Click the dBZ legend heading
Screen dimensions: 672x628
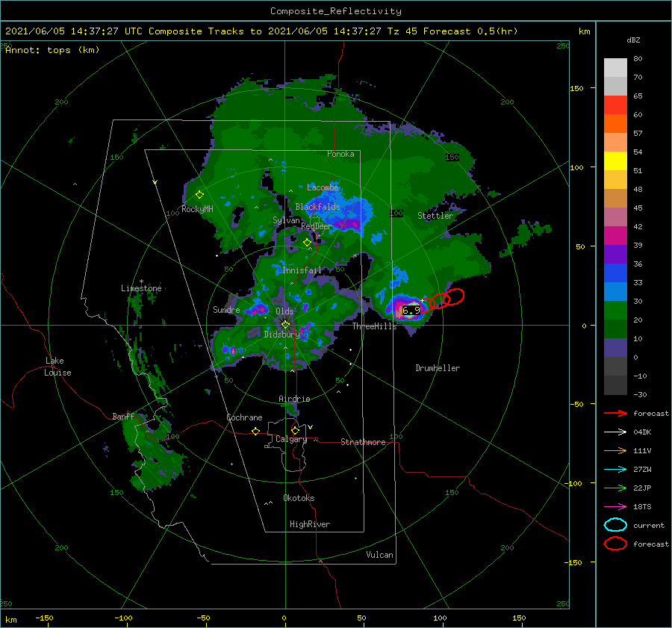633,40
